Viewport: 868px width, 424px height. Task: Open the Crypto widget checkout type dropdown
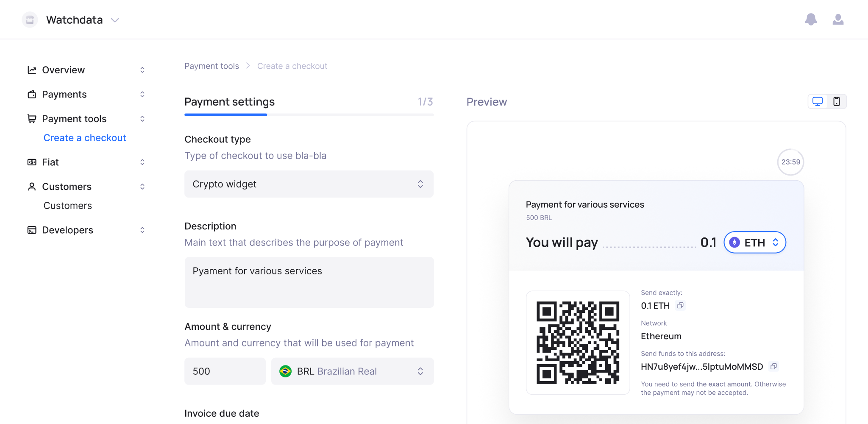click(309, 184)
